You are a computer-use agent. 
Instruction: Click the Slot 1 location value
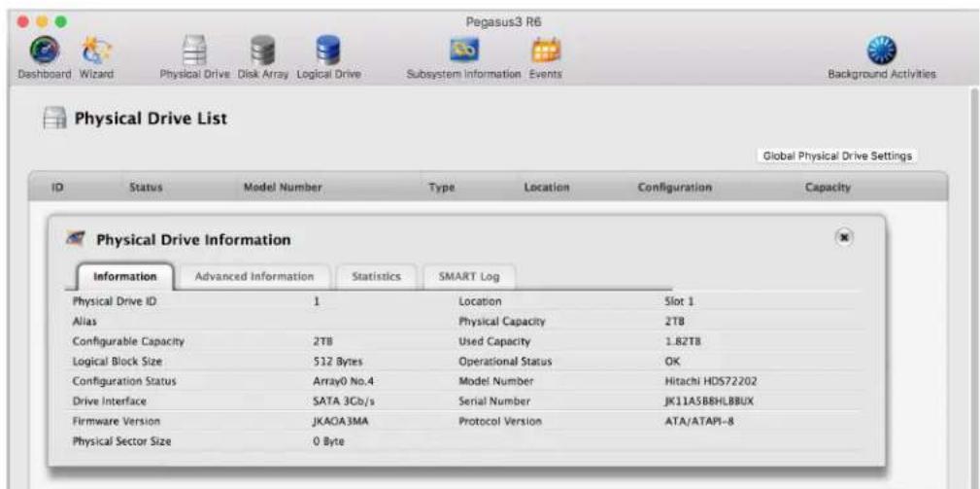(679, 301)
